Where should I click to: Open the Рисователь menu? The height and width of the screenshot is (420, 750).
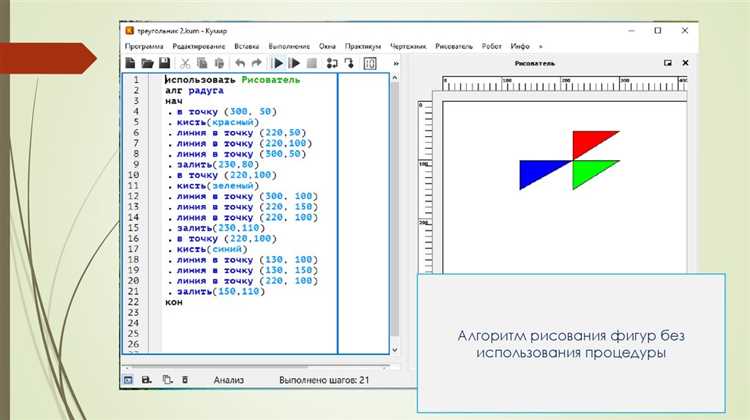(454, 46)
